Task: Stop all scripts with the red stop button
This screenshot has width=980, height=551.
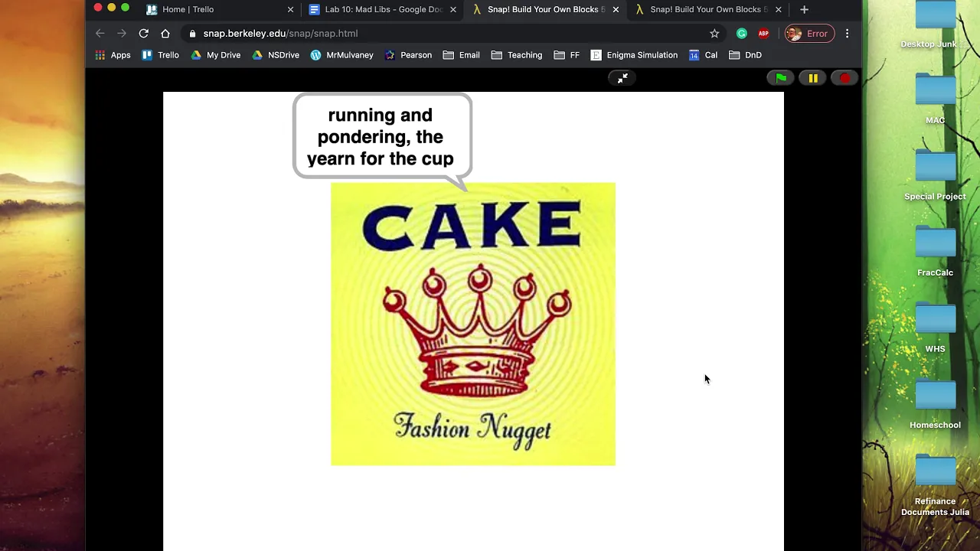Action: pos(844,78)
